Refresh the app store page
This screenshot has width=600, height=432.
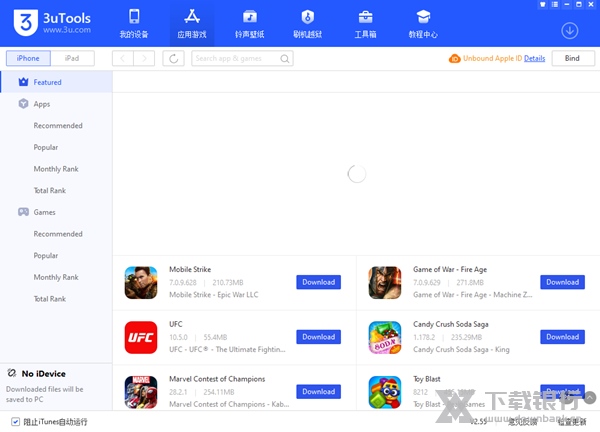(x=173, y=59)
